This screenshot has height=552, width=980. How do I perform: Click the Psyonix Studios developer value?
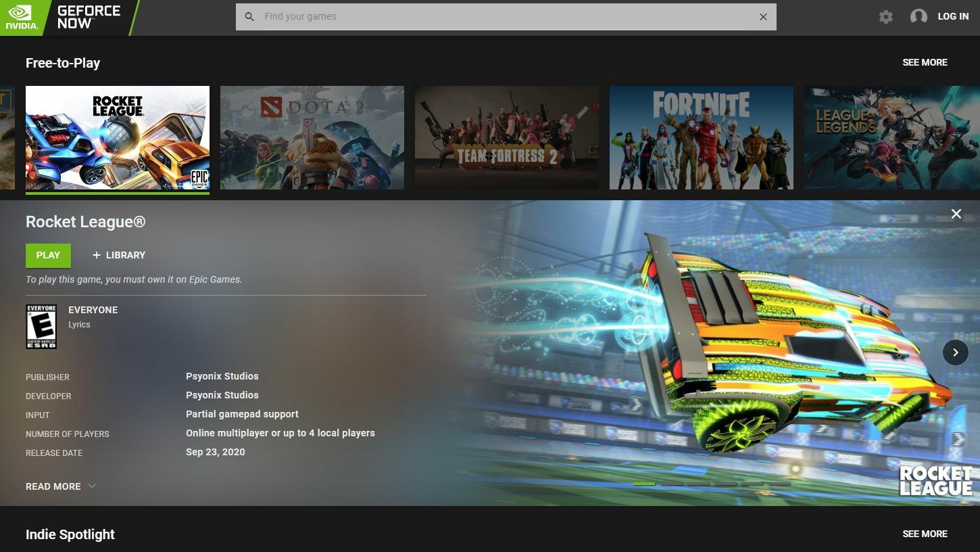(x=222, y=395)
